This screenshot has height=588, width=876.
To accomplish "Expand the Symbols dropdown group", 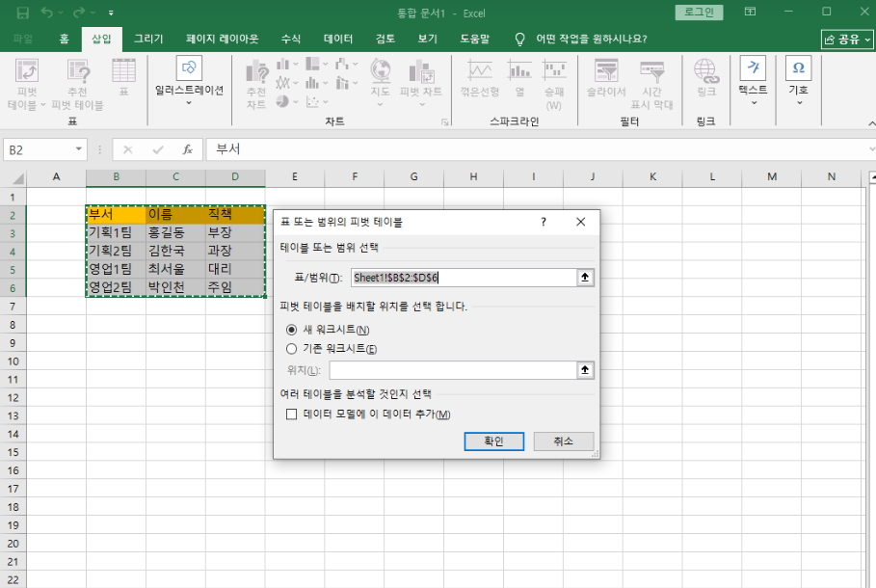I will pos(798,83).
